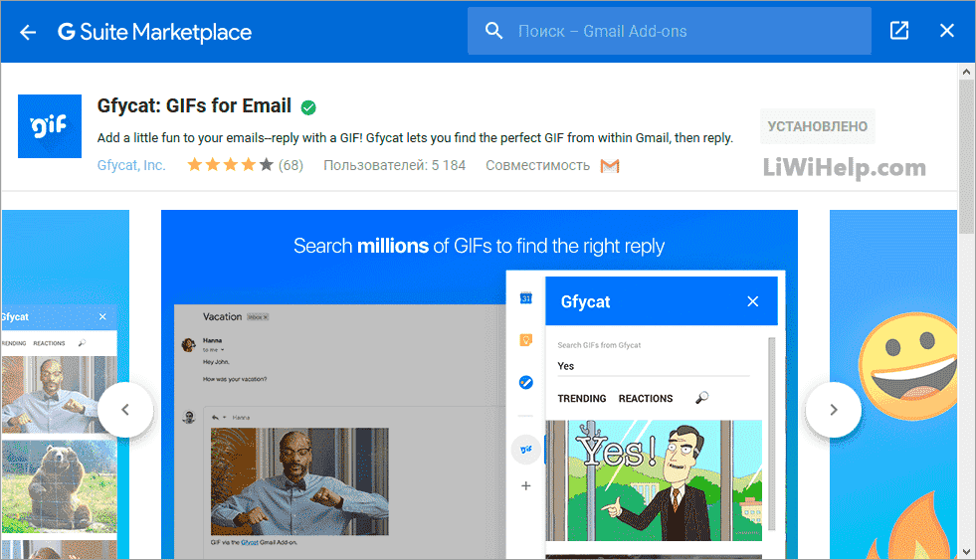
Task: Click the Gfycat: GIFs for Email title
Action: point(194,106)
